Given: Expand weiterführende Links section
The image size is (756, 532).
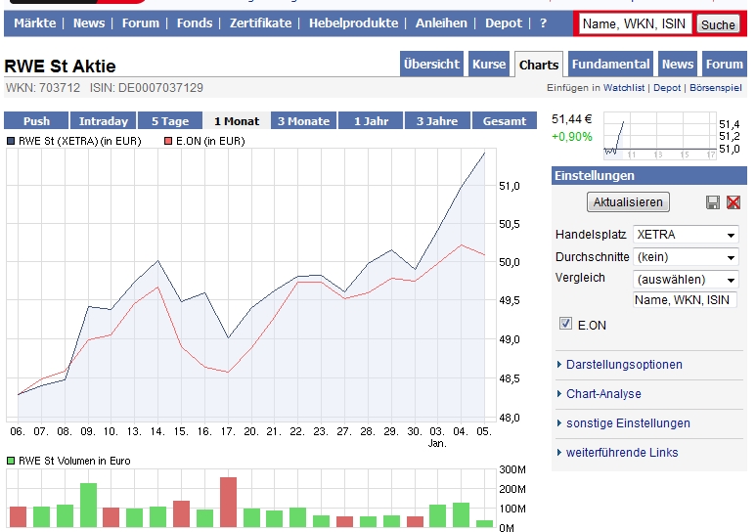Looking at the screenshot, I should [x=622, y=453].
